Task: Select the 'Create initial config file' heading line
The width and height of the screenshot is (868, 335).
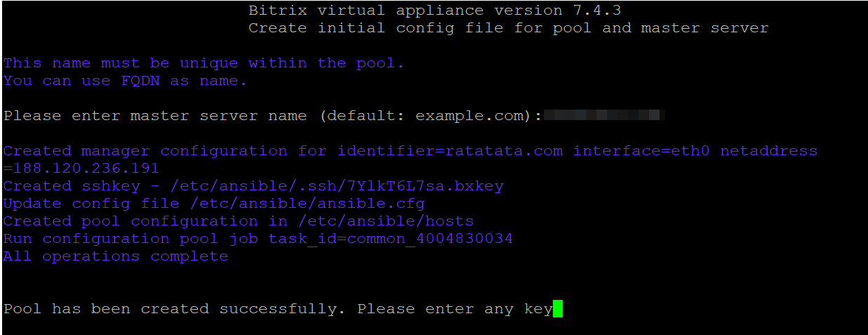Action: pyautogui.click(x=509, y=28)
